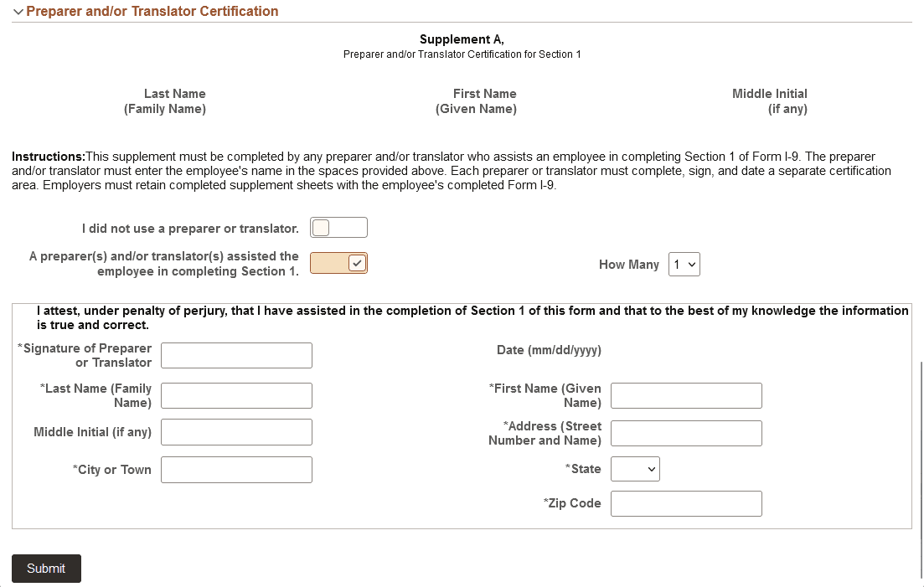The height and width of the screenshot is (587, 924).
Task: Click the Last Name (Family Name) field
Action: pos(236,395)
